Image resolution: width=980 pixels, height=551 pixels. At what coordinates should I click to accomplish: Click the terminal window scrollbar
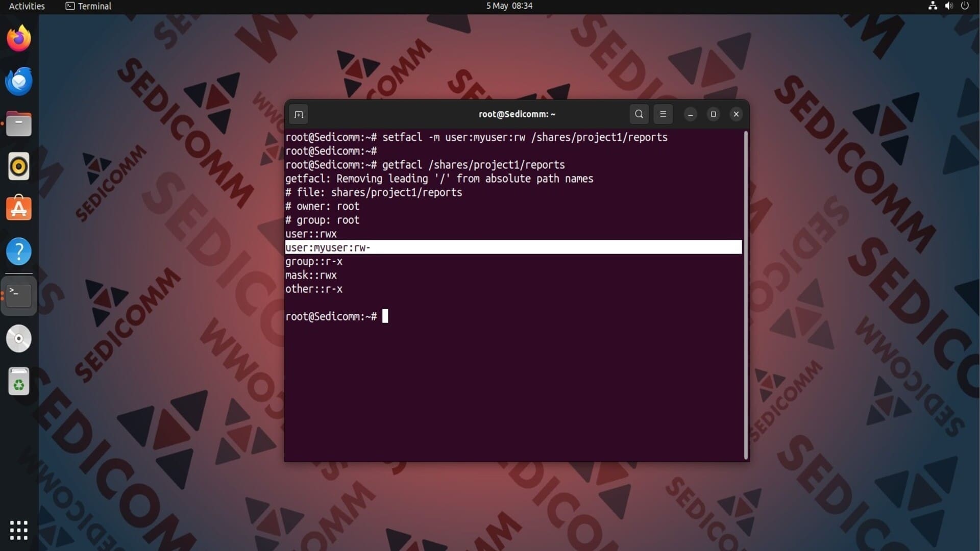tap(746, 296)
